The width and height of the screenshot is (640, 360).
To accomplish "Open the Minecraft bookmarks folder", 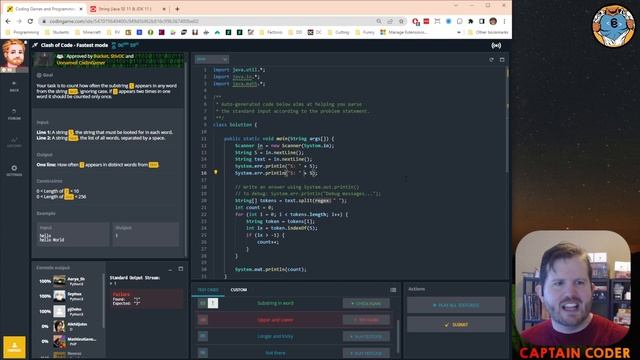I will point(88,32).
